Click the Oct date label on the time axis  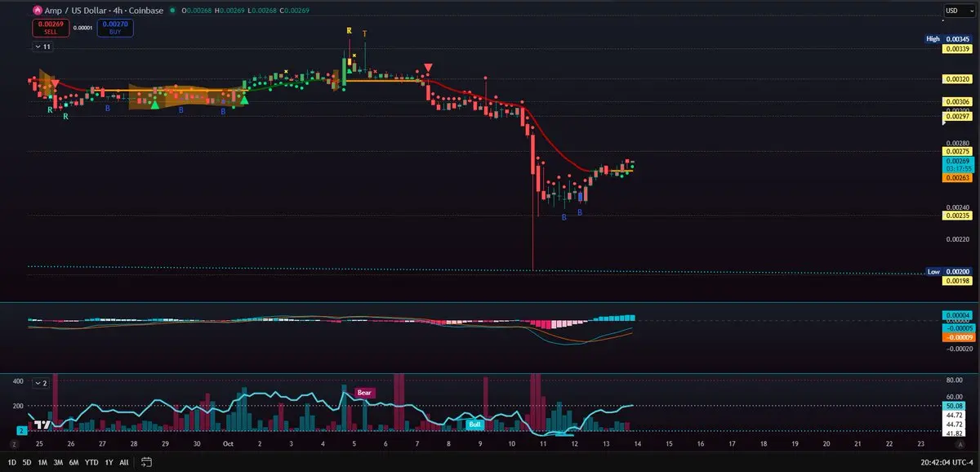pos(229,443)
